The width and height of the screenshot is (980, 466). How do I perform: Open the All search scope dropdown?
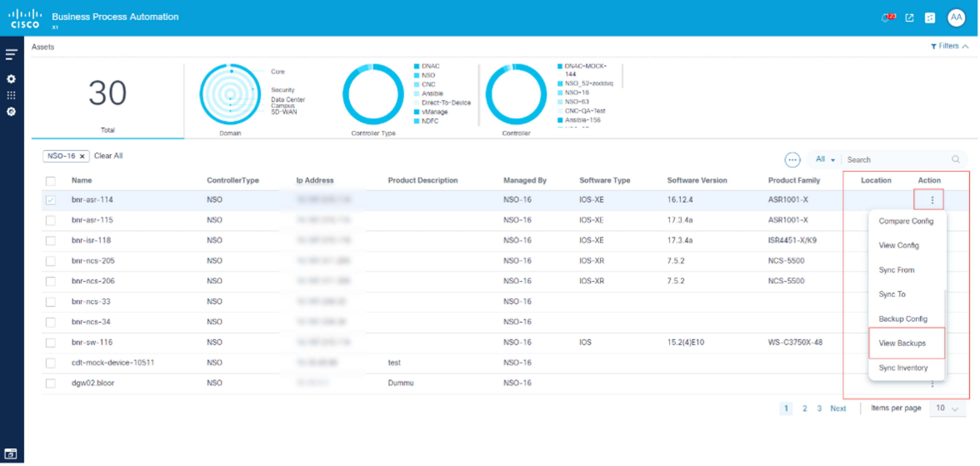[x=825, y=160]
